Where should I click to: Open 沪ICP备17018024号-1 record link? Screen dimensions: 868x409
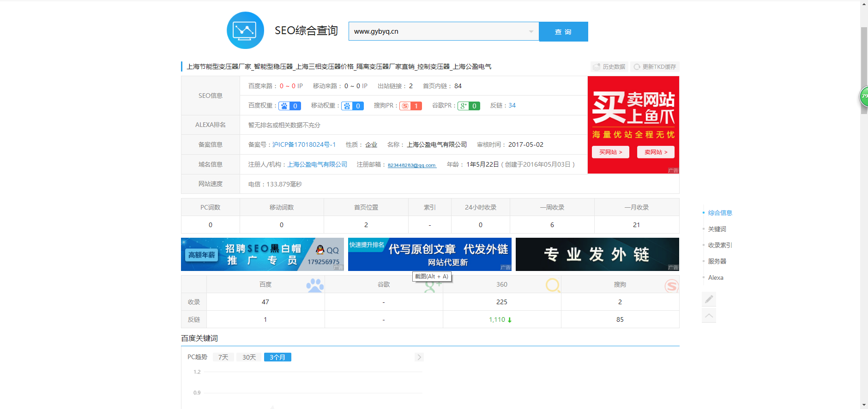click(304, 144)
